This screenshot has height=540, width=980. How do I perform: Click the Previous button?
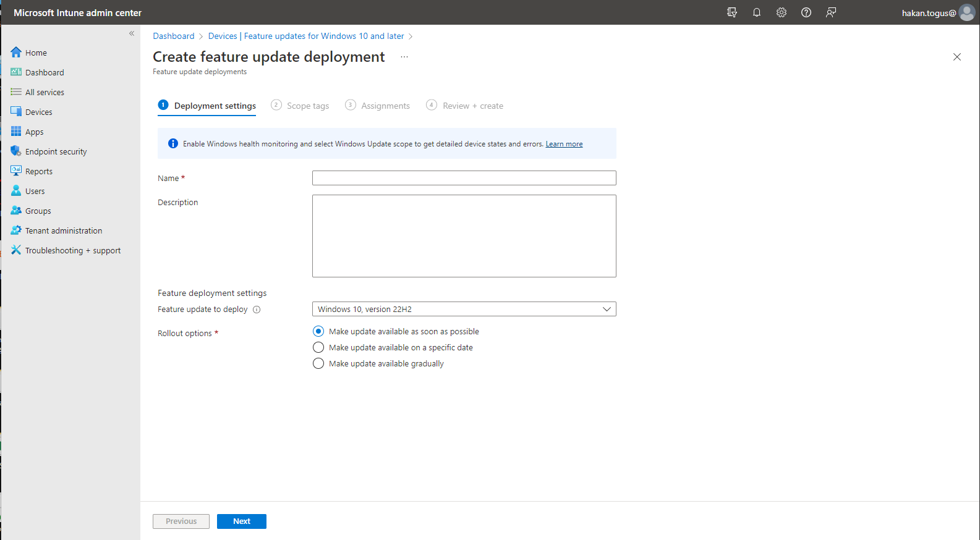point(181,521)
